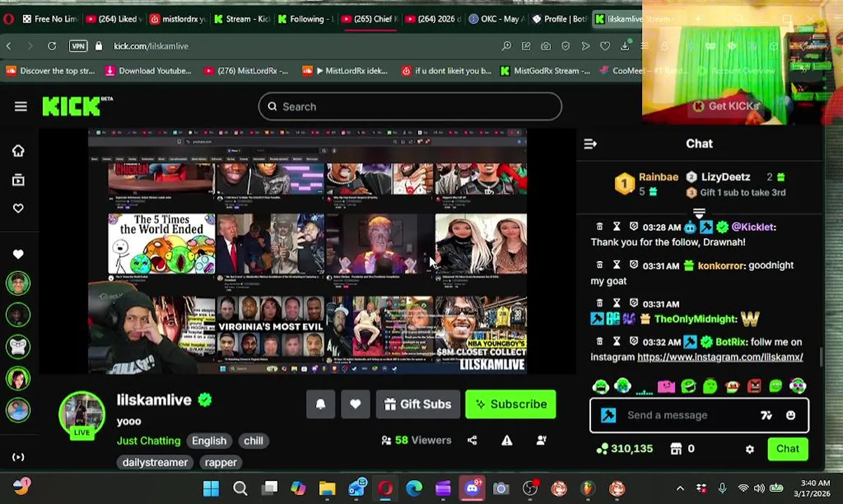The width and height of the screenshot is (843, 504).
Task: Click the konkorror username in chat
Action: coord(720,265)
